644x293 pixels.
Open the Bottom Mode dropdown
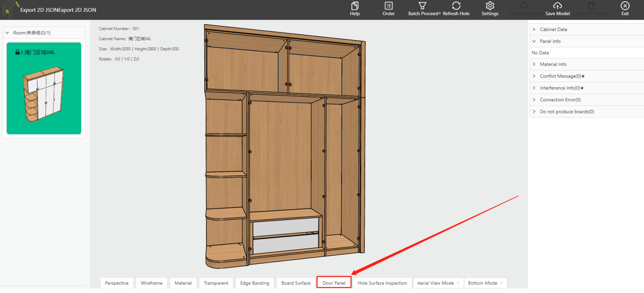coord(486,283)
